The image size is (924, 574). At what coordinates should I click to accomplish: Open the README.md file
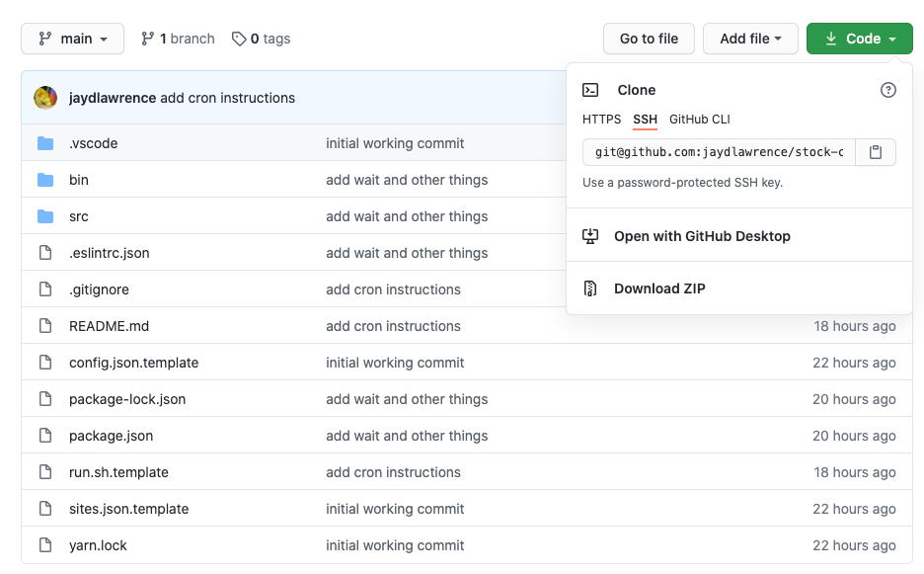click(x=109, y=326)
